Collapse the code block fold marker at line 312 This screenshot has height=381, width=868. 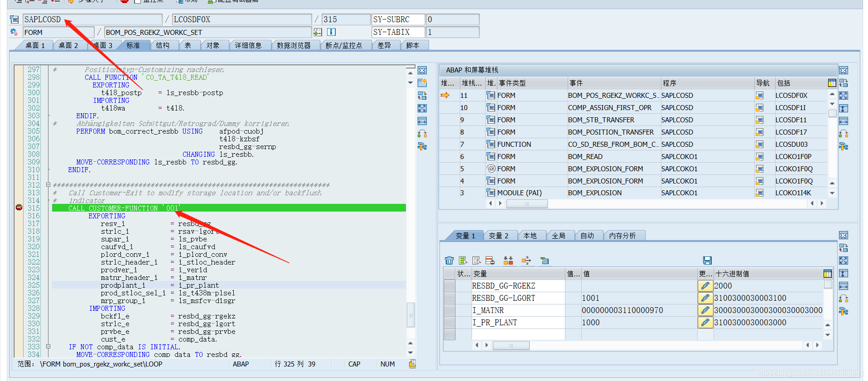[48, 185]
